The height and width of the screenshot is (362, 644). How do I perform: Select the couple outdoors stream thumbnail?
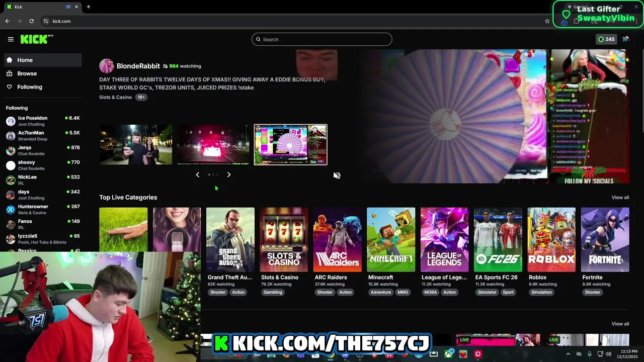click(136, 145)
